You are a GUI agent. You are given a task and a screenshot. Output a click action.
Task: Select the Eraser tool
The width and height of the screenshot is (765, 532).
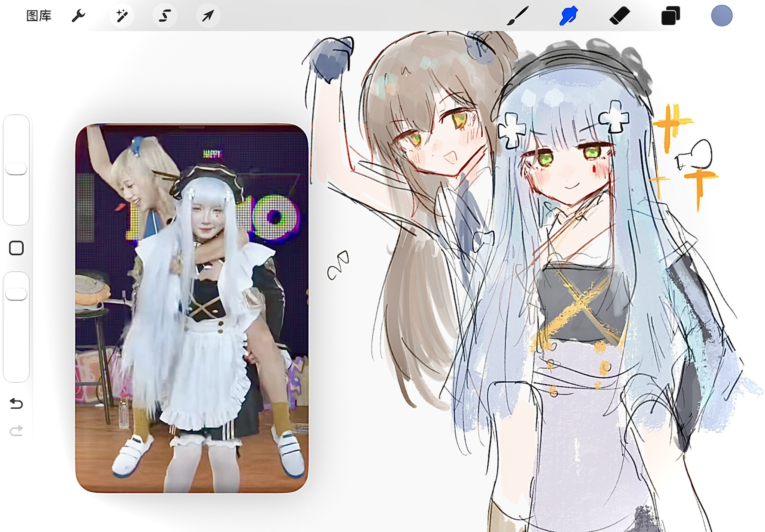click(x=620, y=16)
